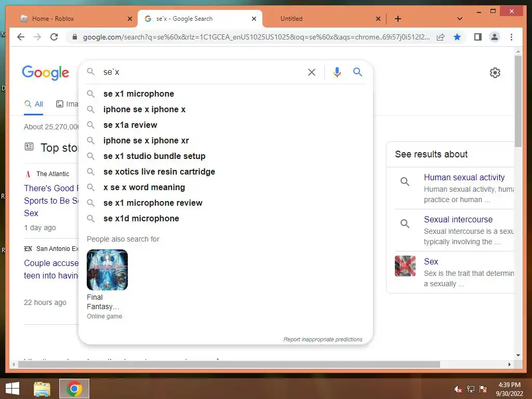Open Final Fantasy thumbnail image

(107, 270)
